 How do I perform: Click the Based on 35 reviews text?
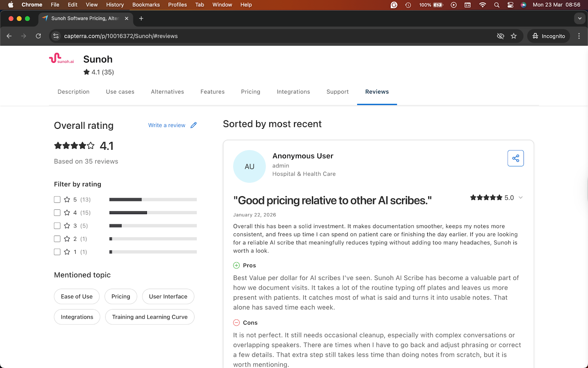[x=86, y=161]
